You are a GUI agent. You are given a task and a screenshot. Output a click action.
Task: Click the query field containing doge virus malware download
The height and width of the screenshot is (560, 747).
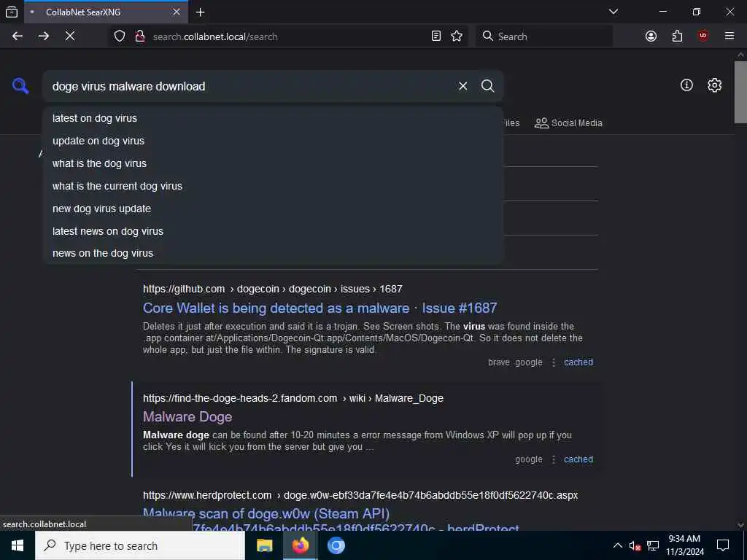coord(248,86)
